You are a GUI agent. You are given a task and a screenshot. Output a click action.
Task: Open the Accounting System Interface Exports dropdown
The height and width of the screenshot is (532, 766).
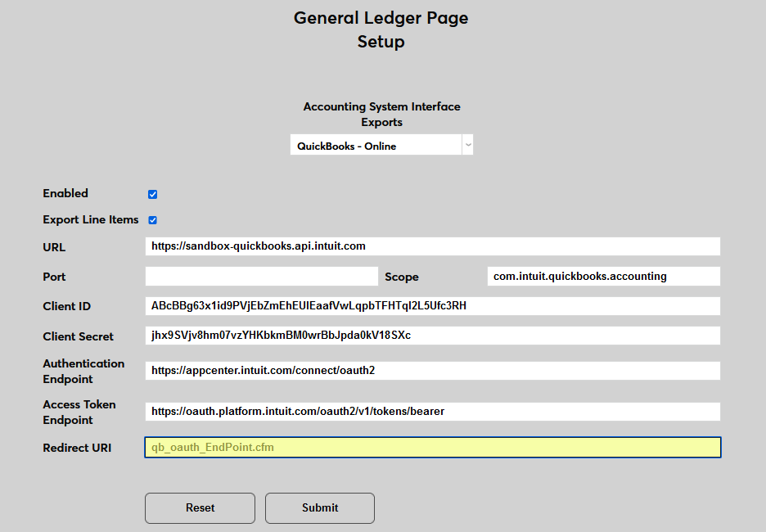pyautogui.click(x=381, y=144)
